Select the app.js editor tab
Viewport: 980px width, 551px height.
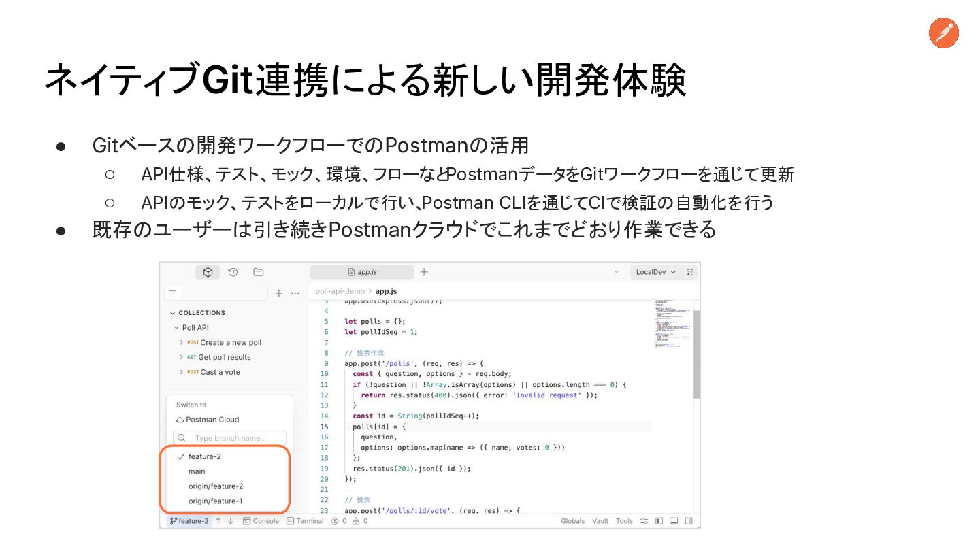point(362,272)
